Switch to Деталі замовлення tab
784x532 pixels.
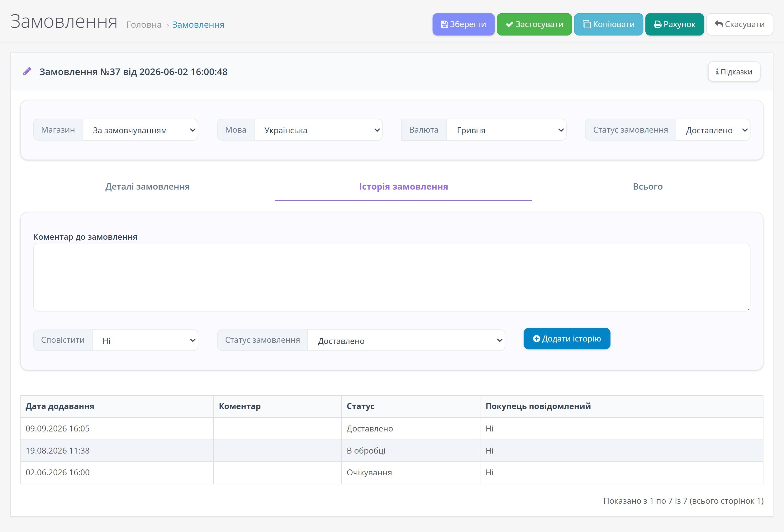click(147, 186)
